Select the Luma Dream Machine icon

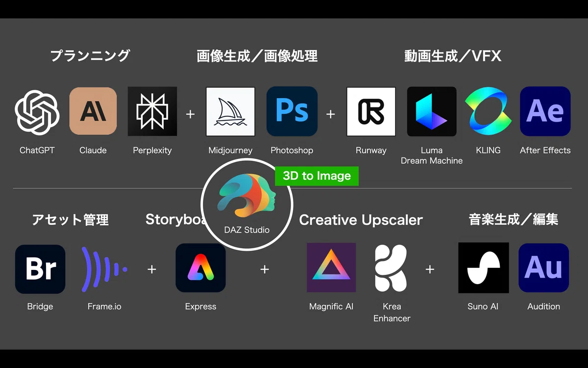pos(432,111)
